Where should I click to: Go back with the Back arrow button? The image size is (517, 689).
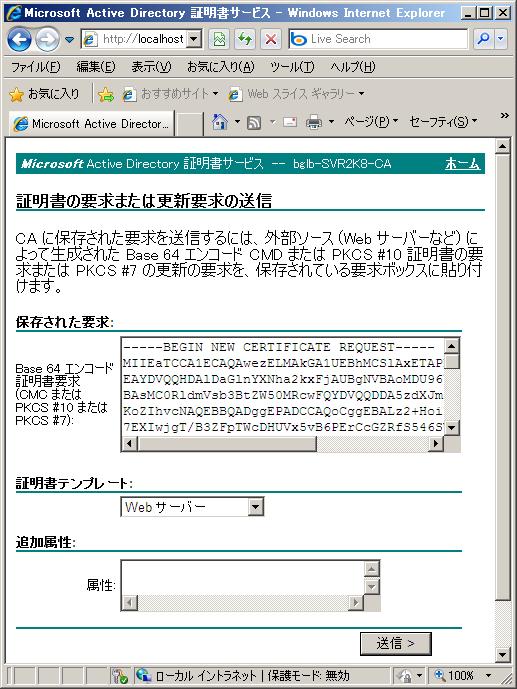[x=19, y=40]
